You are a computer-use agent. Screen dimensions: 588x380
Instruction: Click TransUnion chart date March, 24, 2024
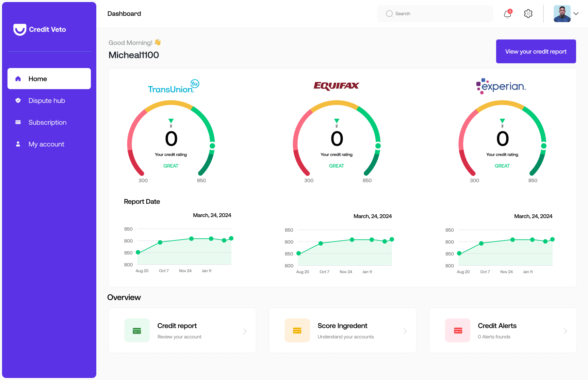tap(212, 215)
